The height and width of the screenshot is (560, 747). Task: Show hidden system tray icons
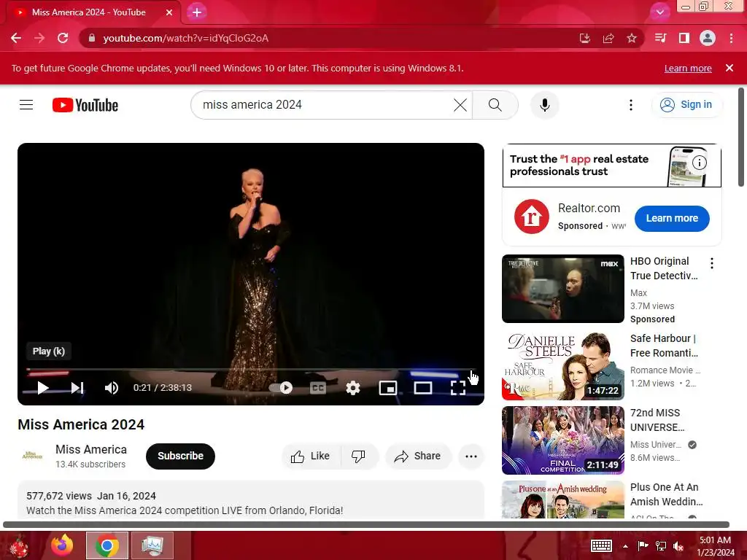coord(625,546)
